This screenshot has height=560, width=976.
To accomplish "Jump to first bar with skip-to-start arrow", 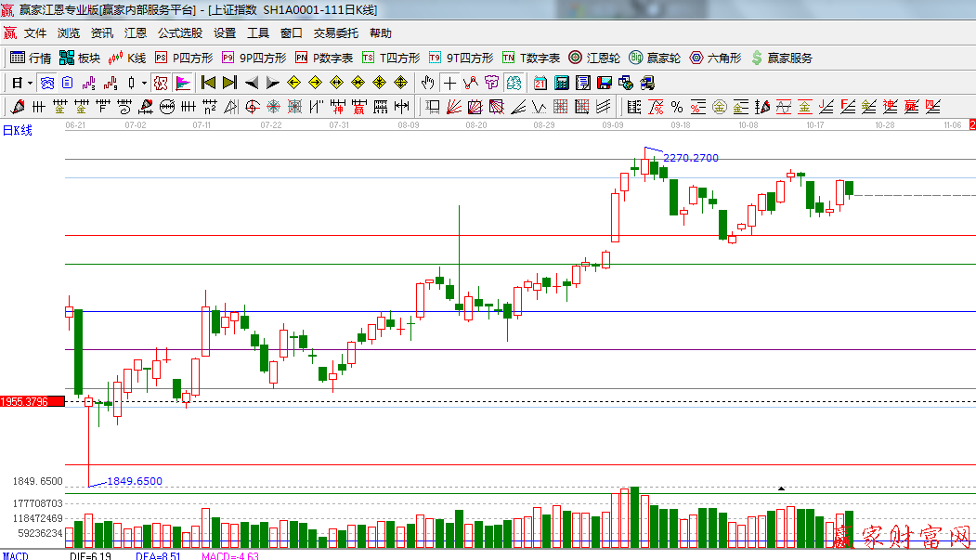I will coord(208,83).
